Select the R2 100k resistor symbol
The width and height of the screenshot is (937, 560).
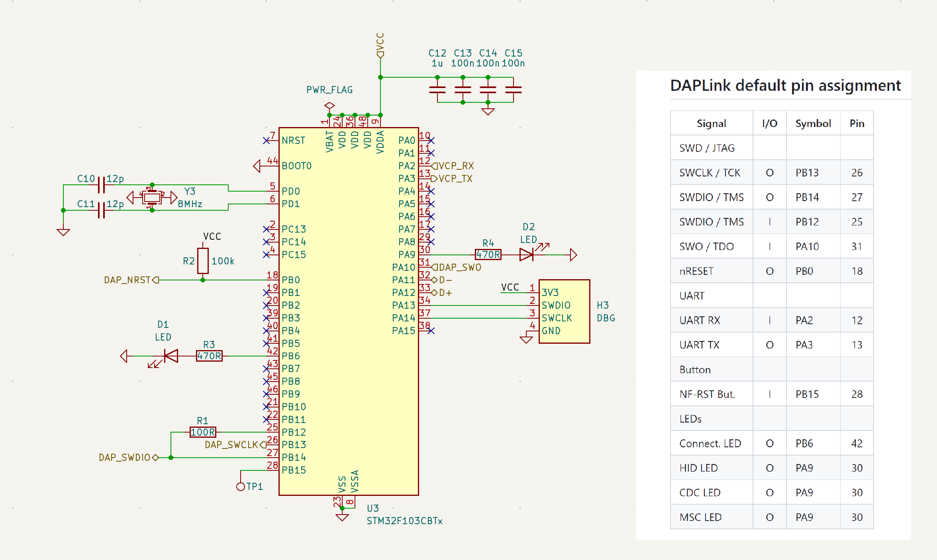pyautogui.click(x=203, y=261)
